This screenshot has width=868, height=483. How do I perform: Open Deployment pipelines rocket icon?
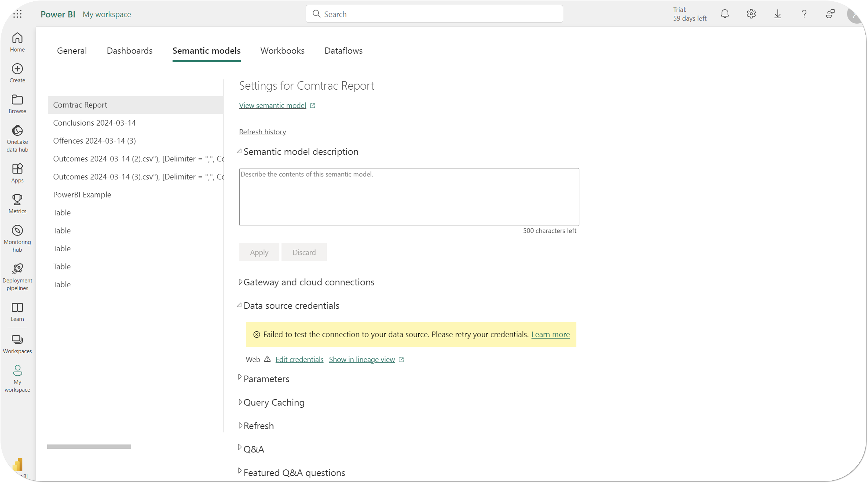17,269
